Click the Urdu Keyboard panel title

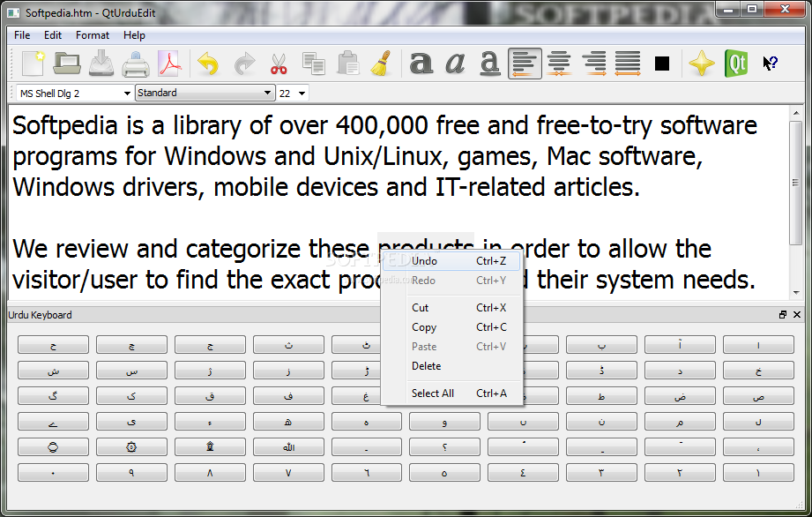40,315
